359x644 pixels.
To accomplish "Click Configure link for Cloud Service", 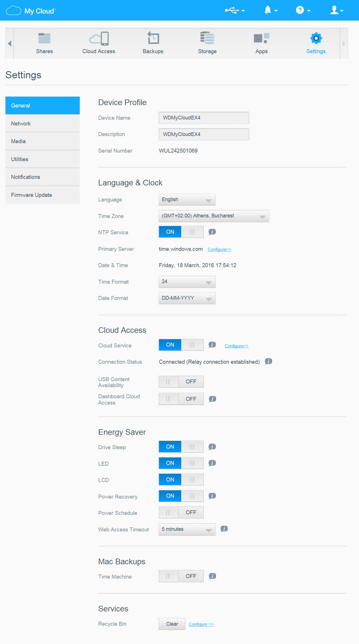I will [237, 346].
